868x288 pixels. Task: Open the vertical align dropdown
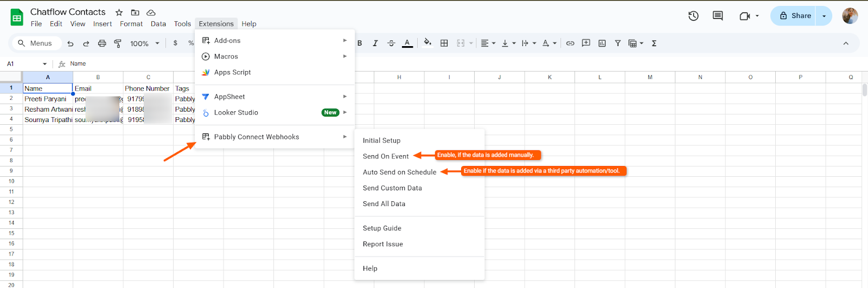(x=508, y=43)
